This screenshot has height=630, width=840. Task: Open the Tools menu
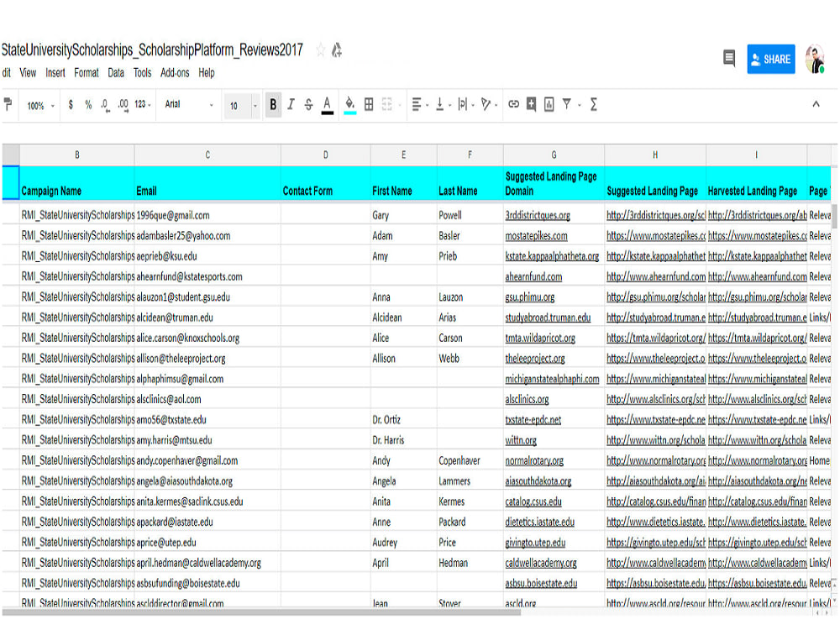pos(143,73)
